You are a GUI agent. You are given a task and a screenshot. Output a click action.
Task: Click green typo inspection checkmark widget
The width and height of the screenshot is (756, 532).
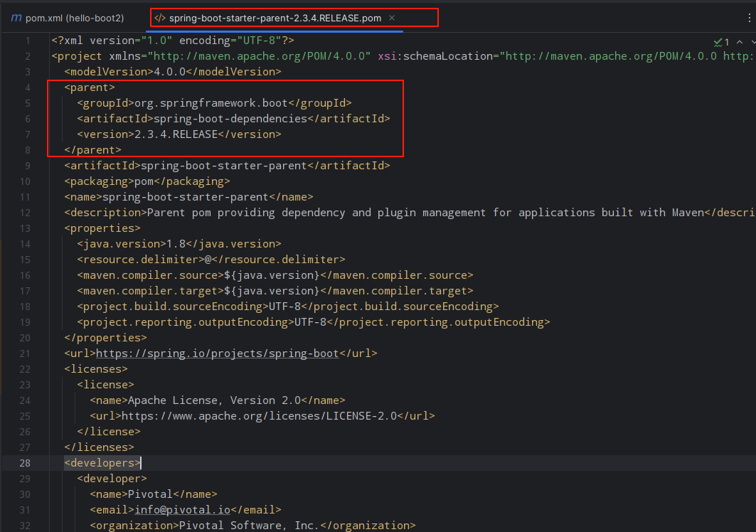point(718,42)
